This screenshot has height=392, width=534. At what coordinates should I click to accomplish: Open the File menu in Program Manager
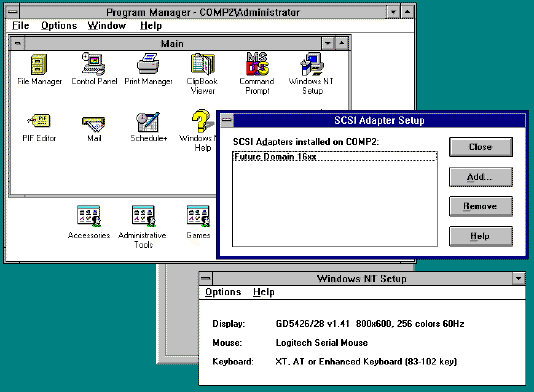(x=20, y=26)
